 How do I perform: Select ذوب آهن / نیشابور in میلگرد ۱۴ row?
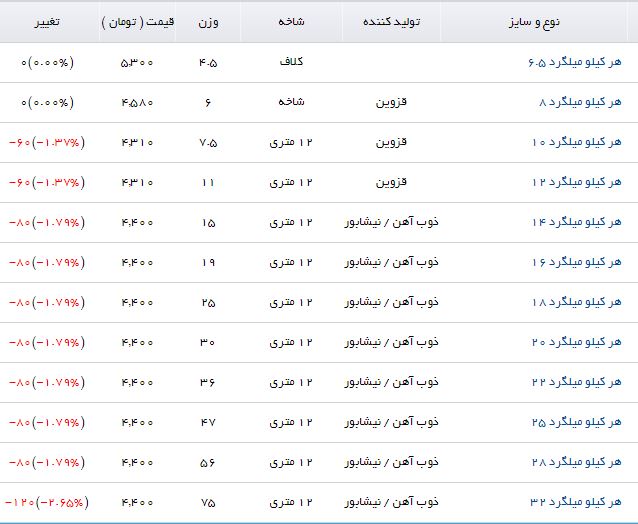(391, 222)
